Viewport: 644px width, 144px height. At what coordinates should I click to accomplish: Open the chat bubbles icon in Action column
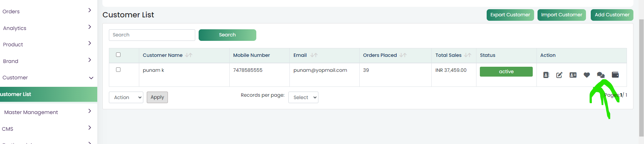point(601,75)
